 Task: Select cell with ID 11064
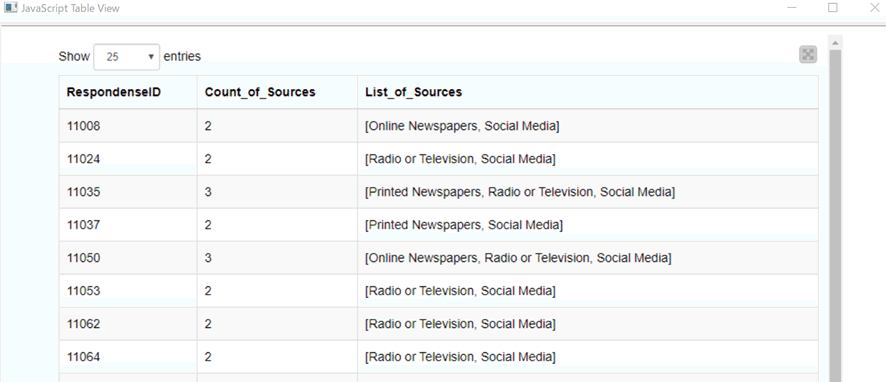pos(128,357)
